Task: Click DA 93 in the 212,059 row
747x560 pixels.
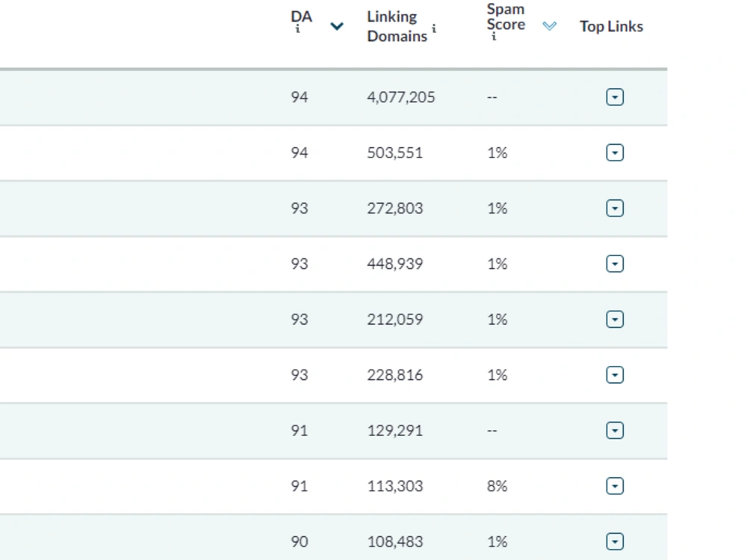Action: click(300, 320)
